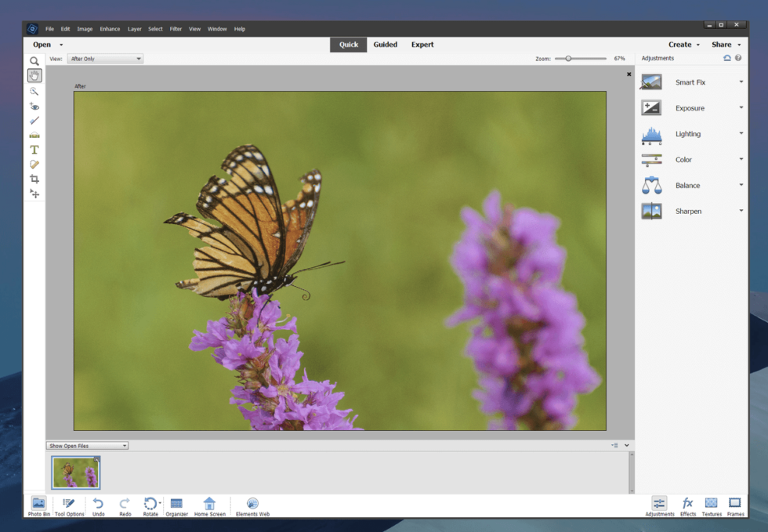
Task: Switch to the Expert tab
Action: click(x=422, y=45)
